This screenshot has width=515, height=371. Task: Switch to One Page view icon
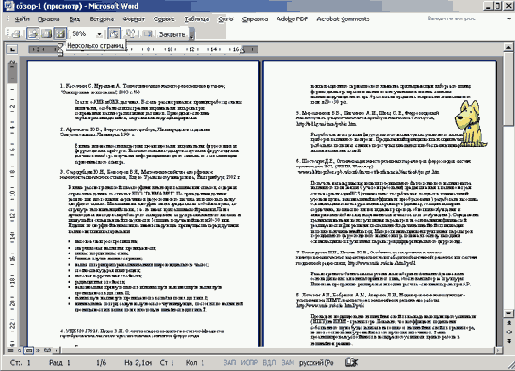tap(46, 34)
